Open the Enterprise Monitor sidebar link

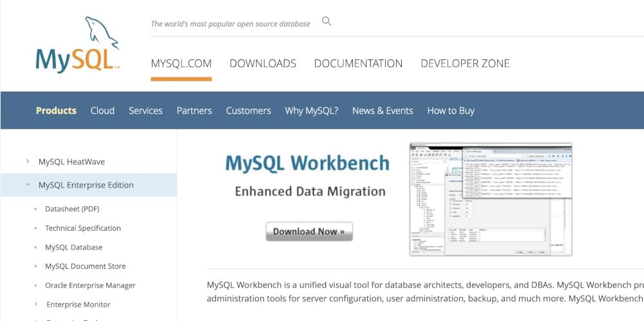(79, 304)
